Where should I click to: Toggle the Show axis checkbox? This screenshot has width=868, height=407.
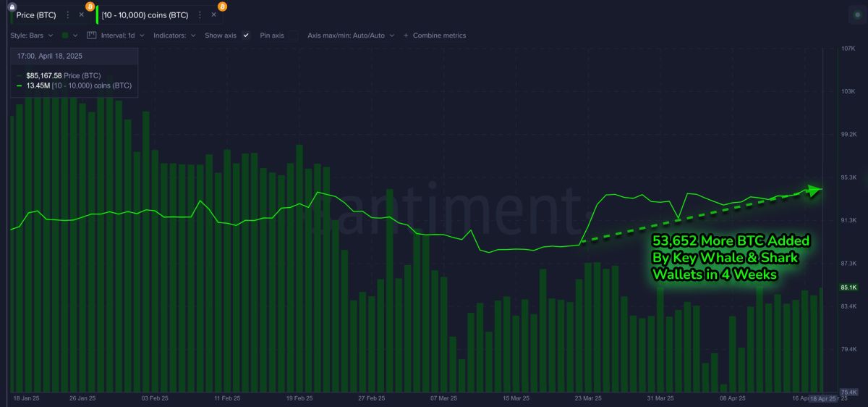(x=246, y=35)
